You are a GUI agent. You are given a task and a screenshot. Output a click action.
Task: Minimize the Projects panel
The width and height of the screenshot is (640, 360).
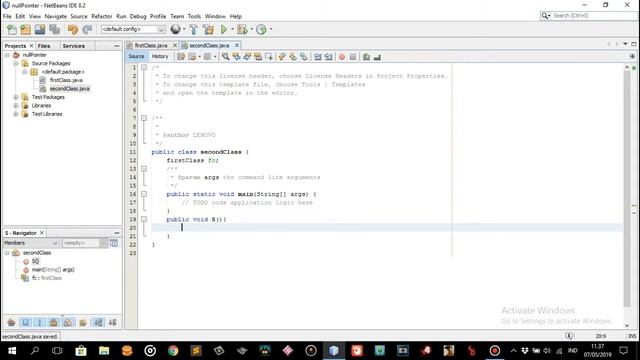(x=117, y=46)
